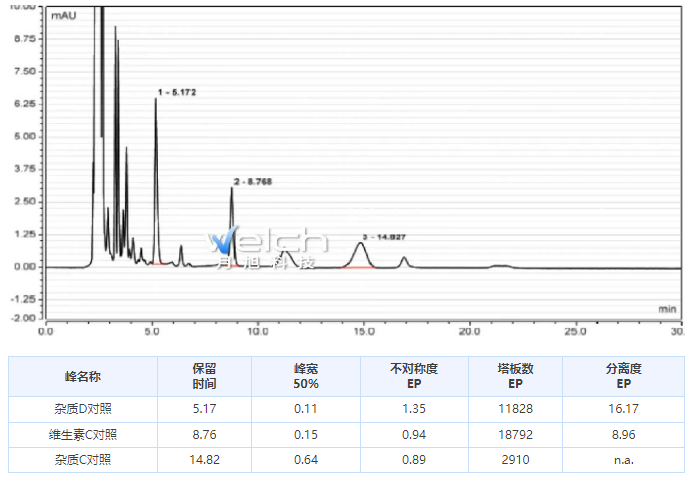Viewport: 694px width, 483px height.
Task: Select the 杂质C对照 row name cell
Action: coord(83,460)
